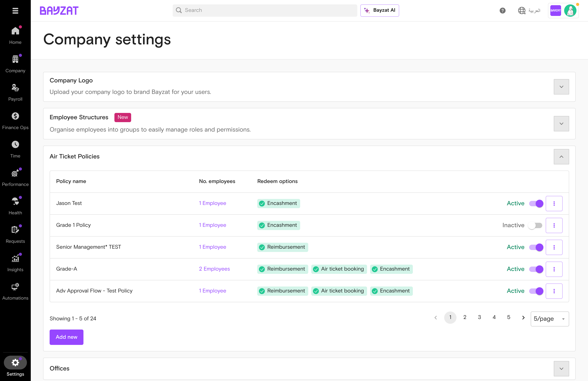Open the user profile avatar
The height and width of the screenshot is (381, 588).
(x=570, y=10)
